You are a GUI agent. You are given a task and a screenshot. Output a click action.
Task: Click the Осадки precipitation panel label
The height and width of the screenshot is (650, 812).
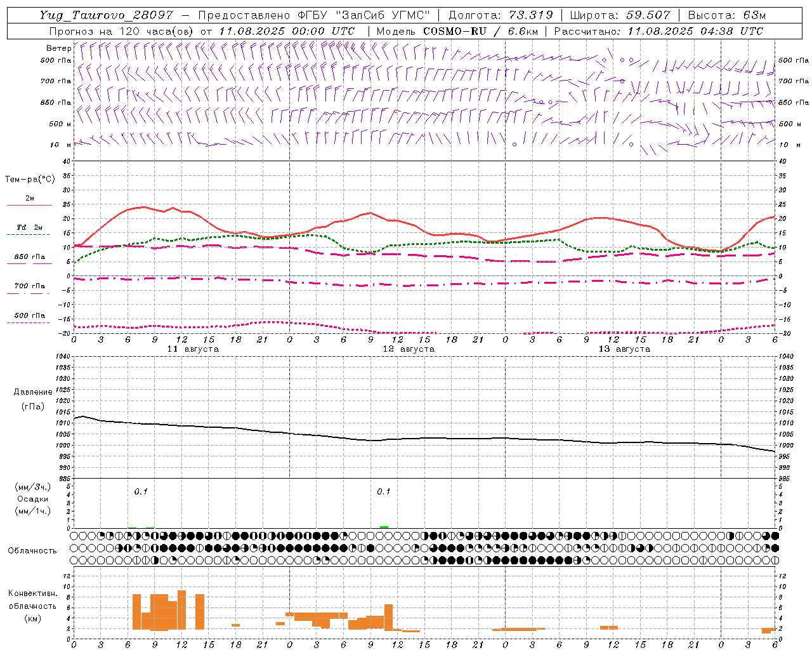(x=33, y=499)
